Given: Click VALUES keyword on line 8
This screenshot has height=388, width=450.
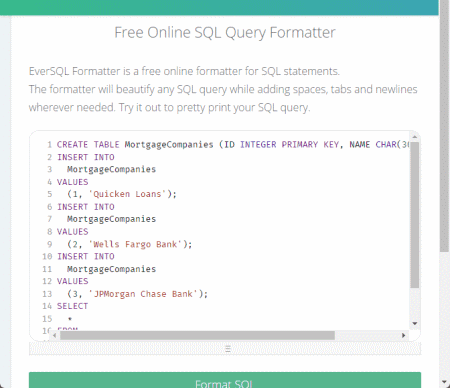Looking at the screenshot, I should [x=72, y=232].
